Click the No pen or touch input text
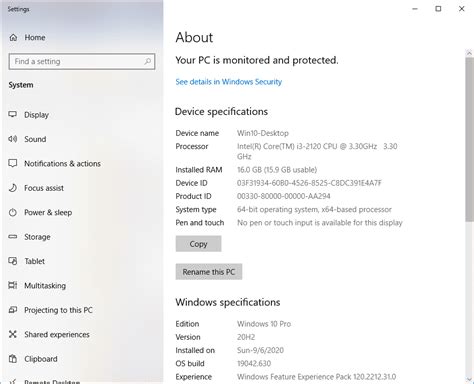 (x=320, y=223)
